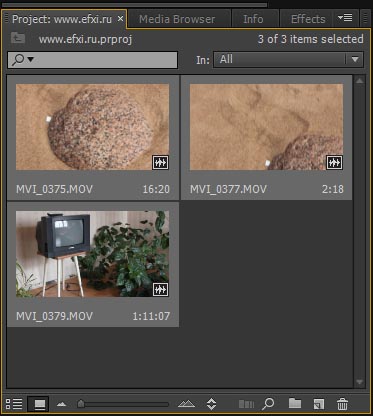Click the Clear trash icon
This screenshot has width=373, height=416.
pos(342,404)
